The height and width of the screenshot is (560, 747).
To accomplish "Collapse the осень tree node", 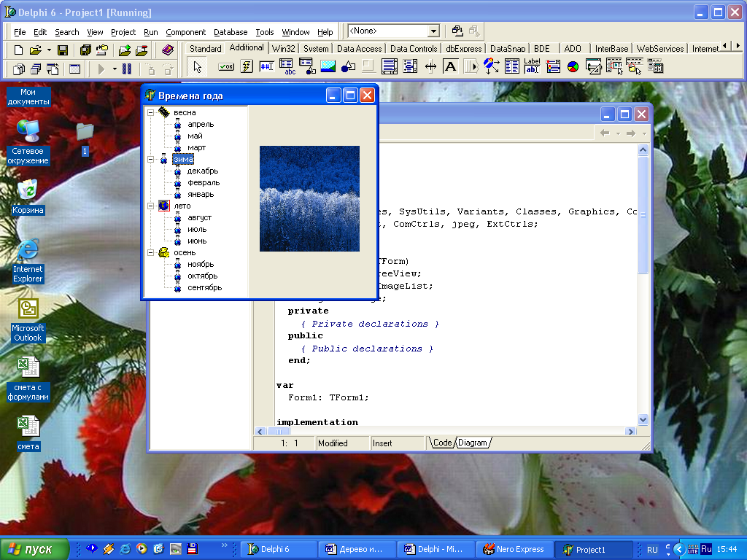I will pyautogui.click(x=150, y=253).
